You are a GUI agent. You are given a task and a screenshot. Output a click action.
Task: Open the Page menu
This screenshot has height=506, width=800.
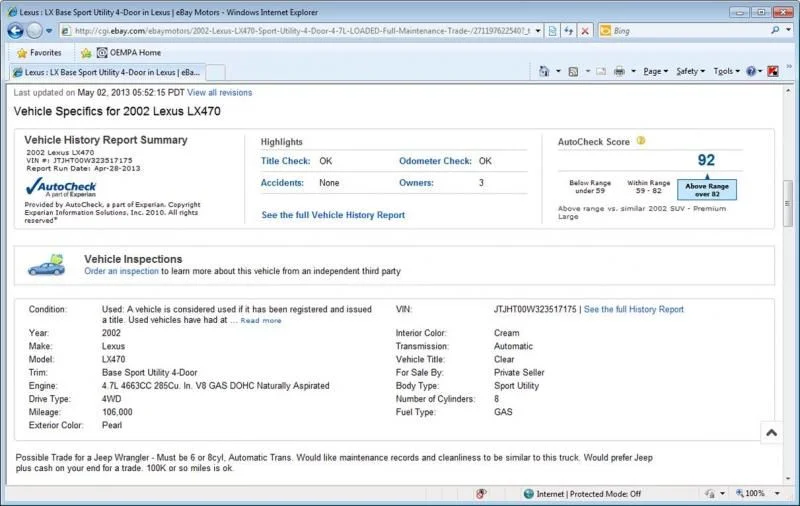654,72
